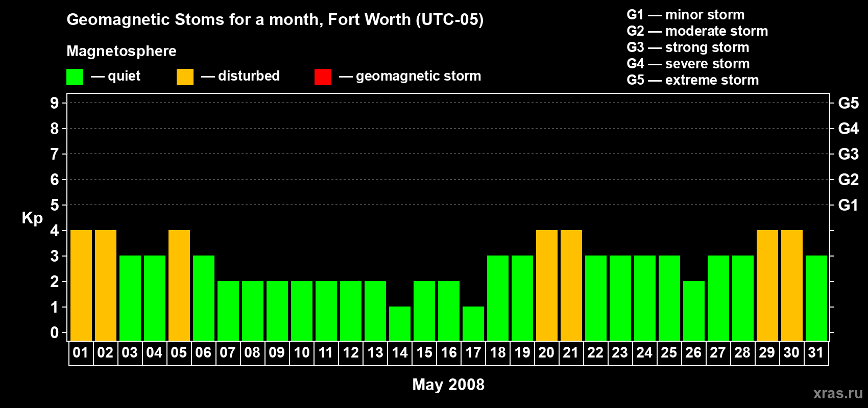Click the day label 15 on the axis
Image resolution: width=868 pixels, height=408 pixels.
(x=424, y=352)
